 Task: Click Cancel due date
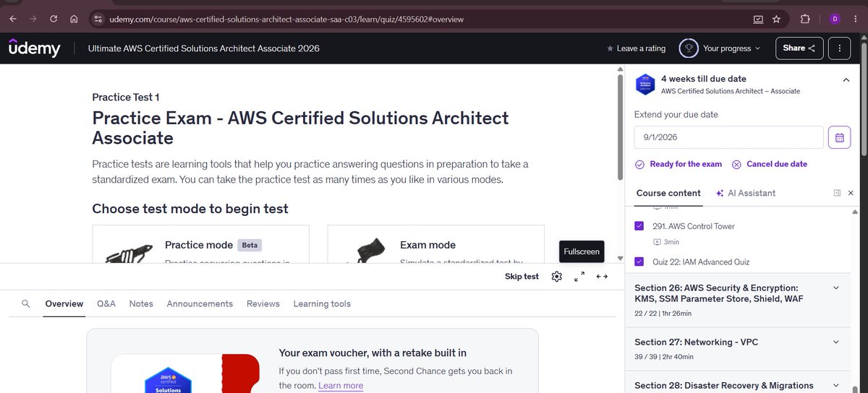(770, 164)
